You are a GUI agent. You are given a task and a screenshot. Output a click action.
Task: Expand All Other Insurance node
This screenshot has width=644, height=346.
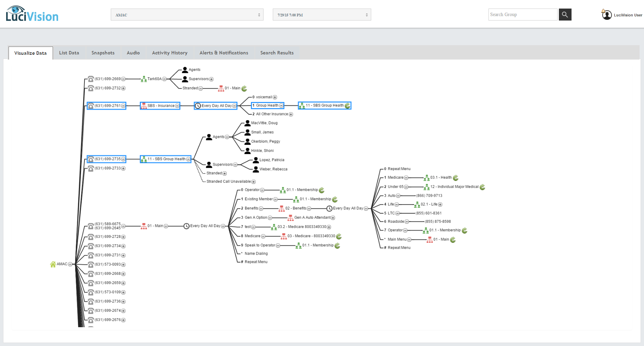(291, 114)
